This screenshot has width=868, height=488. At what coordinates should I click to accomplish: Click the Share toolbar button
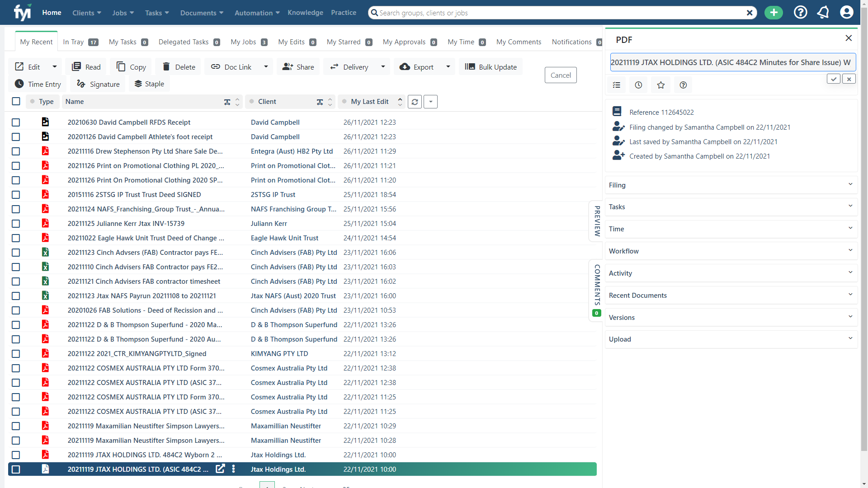point(298,67)
